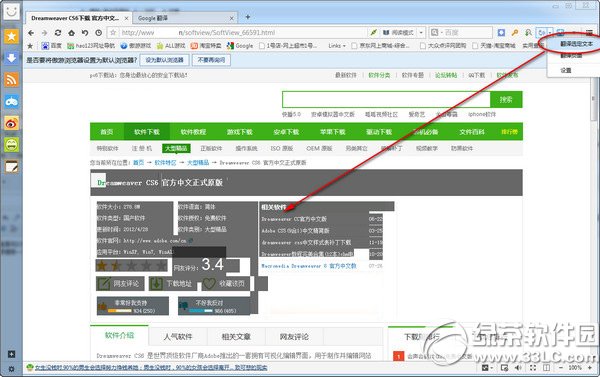Go forward with the forward arrow
This screenshot has width=600, height=377.
tap(44, 33)
